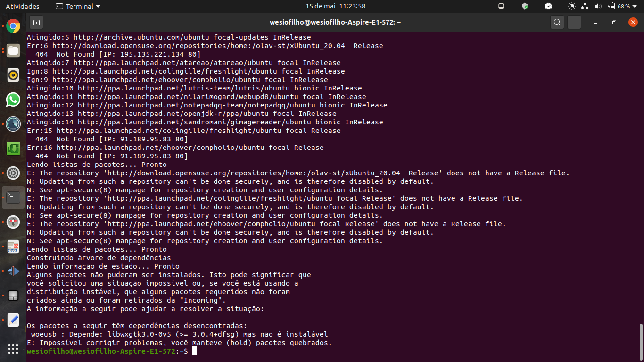Open the Files manager from dock
Viewport: 644px width, 362px height.
click(x=13, y=50)
